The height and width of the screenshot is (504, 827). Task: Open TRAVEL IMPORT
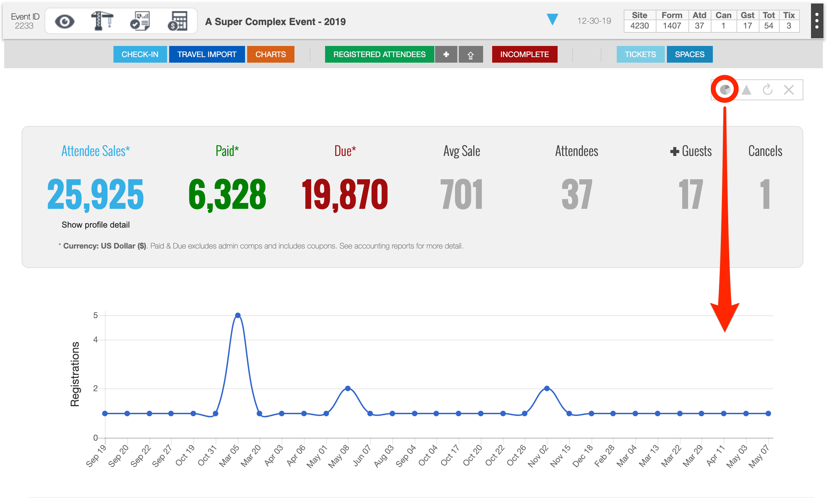click(x=207, y=54)
